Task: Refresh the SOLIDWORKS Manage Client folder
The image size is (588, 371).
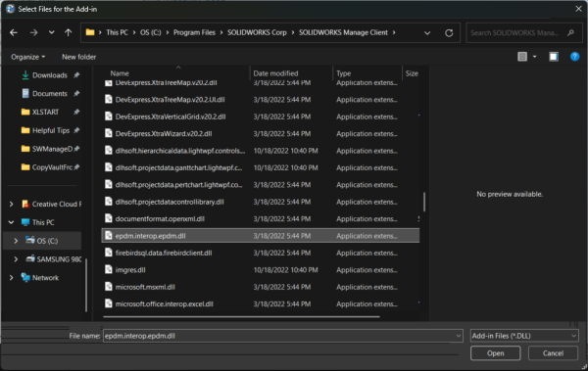Action: [x=449, y=33]
